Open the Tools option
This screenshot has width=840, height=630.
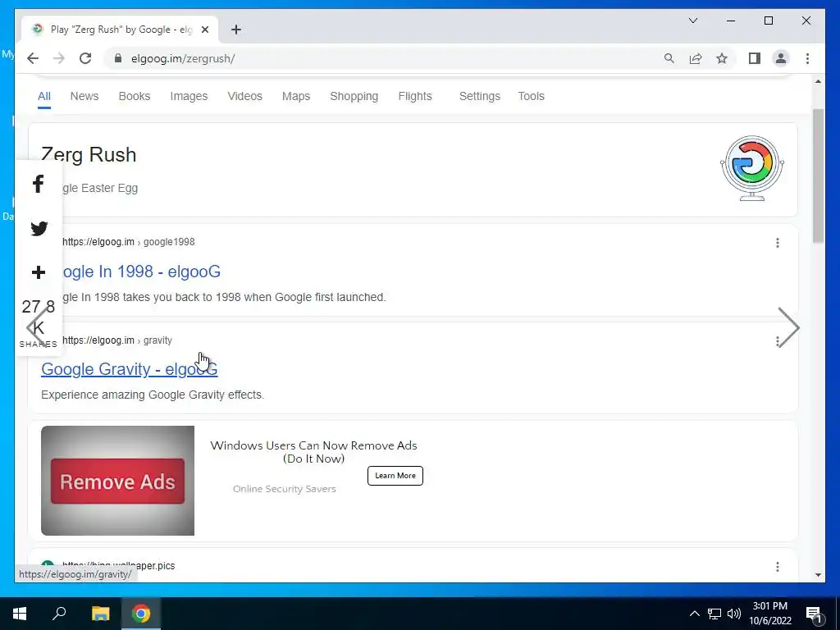531,97
